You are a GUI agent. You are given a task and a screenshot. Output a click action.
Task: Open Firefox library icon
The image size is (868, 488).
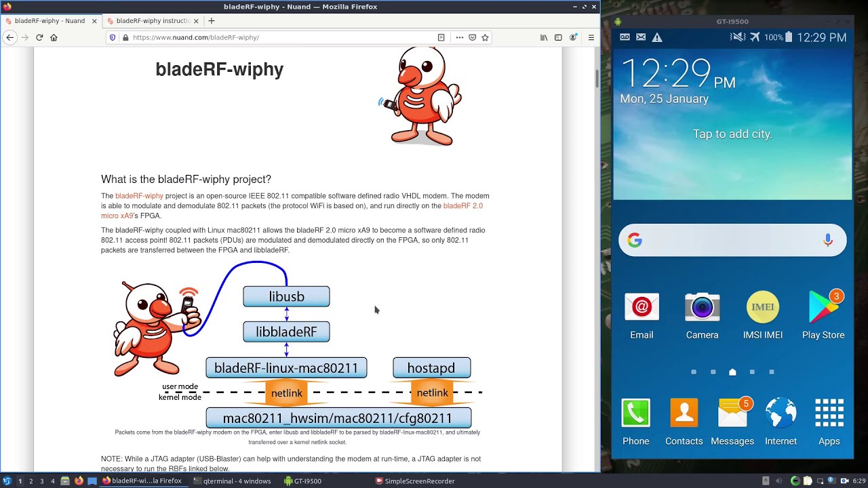[543, 37]
